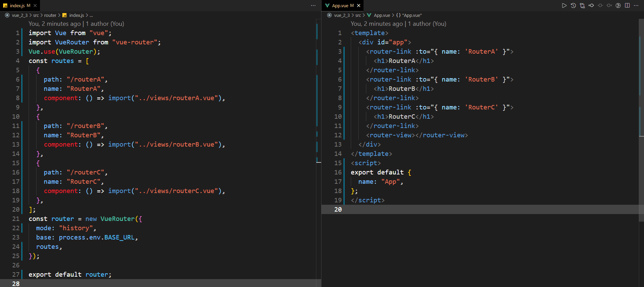Open the changes compare icon
Image resolution: width=644 pixels, height=287 pixels.
582,6
